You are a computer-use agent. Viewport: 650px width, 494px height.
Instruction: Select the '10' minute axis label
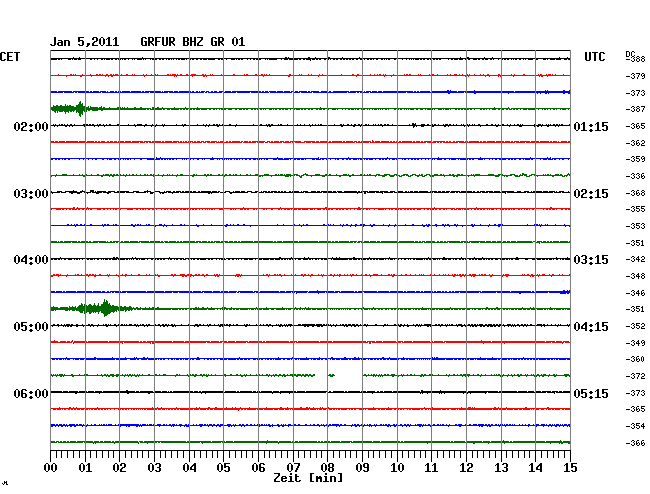[x=397, y=468]
